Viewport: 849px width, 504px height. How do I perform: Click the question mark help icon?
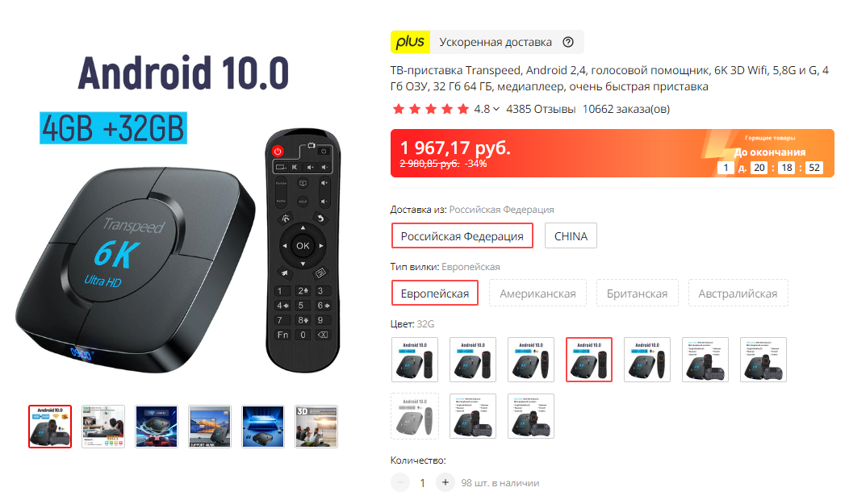click(x=568, y=42)
